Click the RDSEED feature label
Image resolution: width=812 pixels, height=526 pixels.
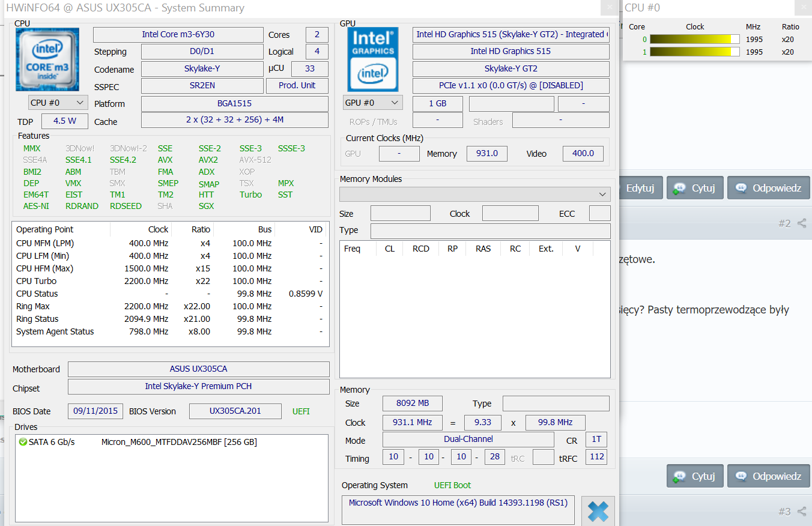coord(126,206)
